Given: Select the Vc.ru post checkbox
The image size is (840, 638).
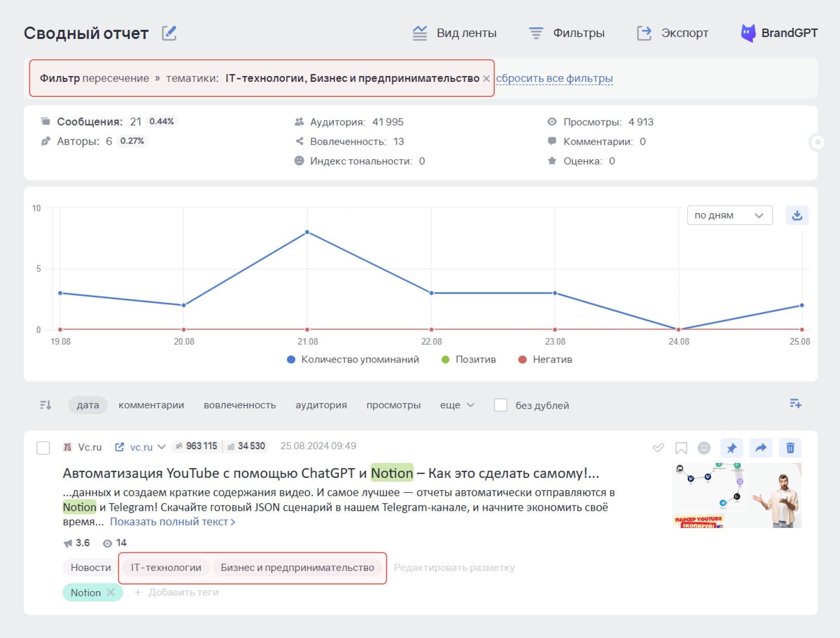Looking at the screenshot, I should 43,448.
